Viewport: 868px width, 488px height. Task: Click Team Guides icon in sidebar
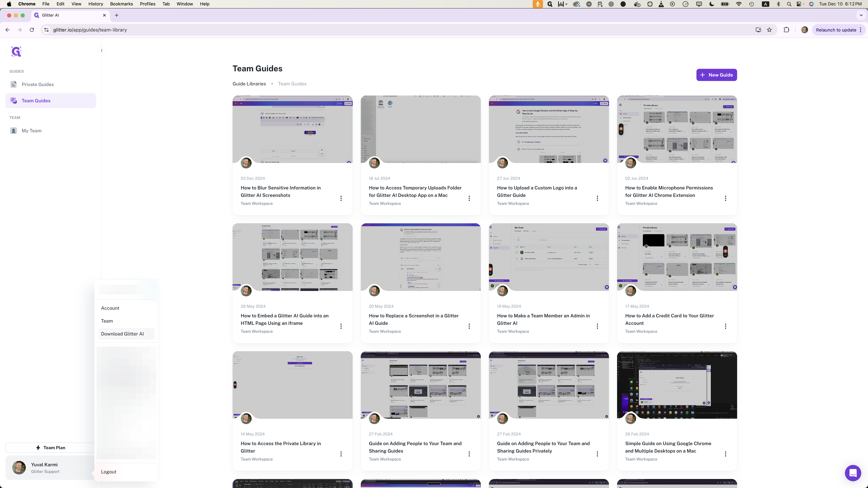pos(14,101)
